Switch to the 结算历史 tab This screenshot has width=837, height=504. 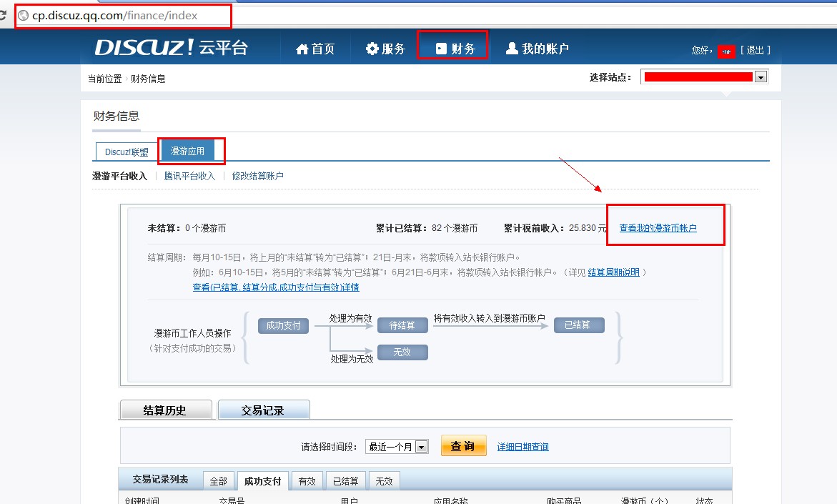click(x=166, y=410)
